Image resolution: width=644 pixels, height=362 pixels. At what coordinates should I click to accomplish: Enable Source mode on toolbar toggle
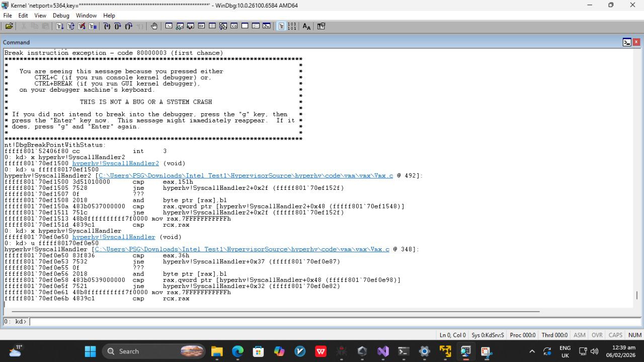(281, 26)
